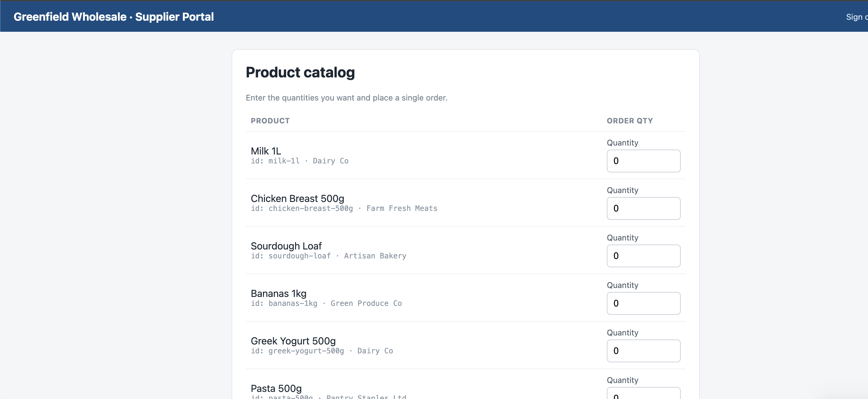Click the Milk 1L quantity field
868x399 pixels.
click(x=643, y=161)
